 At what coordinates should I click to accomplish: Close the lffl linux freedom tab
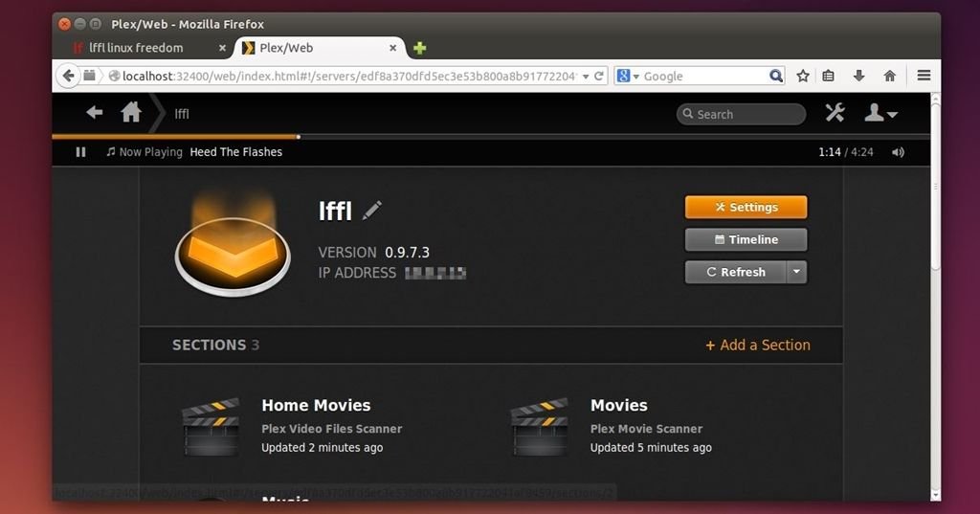pyautogui.click(x=222, y=48)
